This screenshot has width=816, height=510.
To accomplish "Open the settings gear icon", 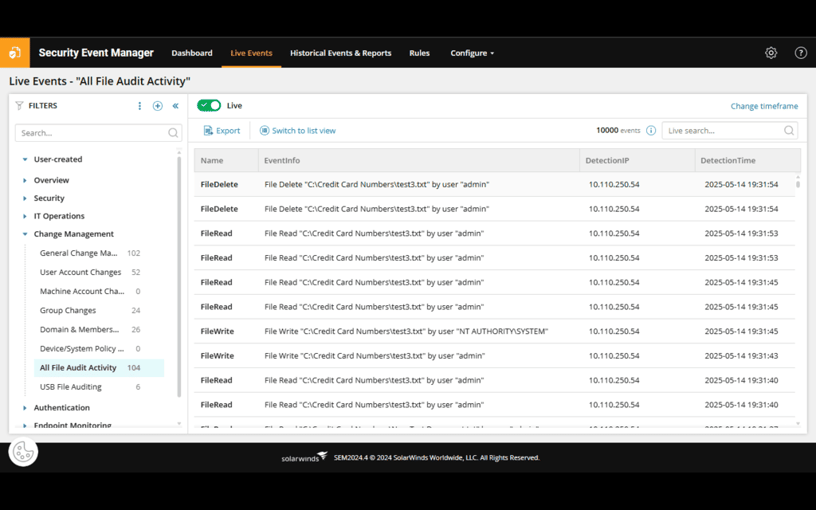I will [x=771, y=53].
